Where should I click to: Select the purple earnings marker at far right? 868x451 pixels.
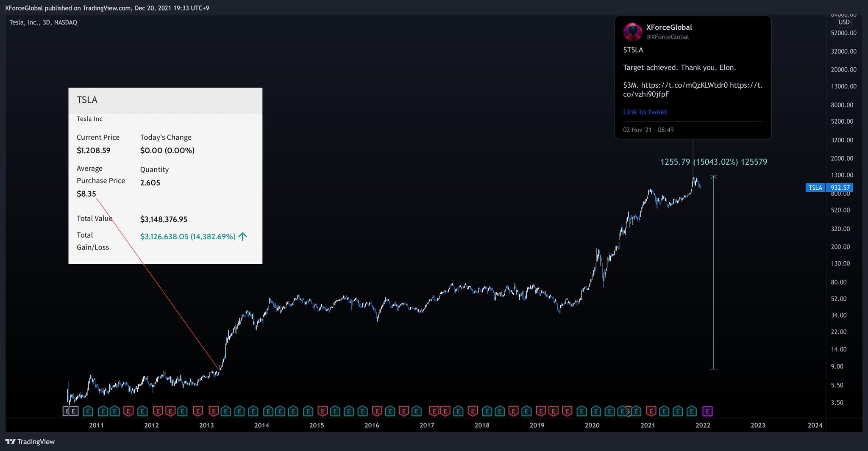[707, 411]
